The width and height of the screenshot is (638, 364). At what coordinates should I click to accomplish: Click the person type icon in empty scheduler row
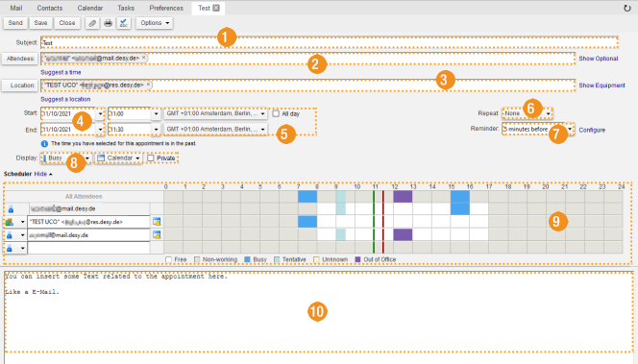coord(10,248)
